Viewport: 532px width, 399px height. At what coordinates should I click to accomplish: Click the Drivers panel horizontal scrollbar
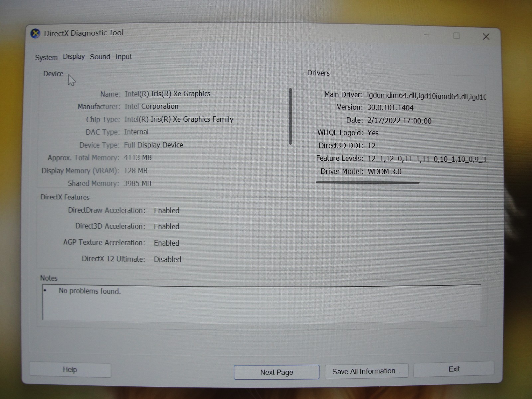367,182
